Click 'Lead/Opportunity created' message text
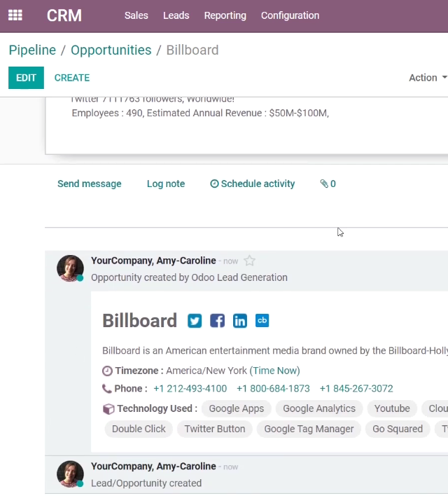This screenshot has height=496, width=448. tap(146, 483)
